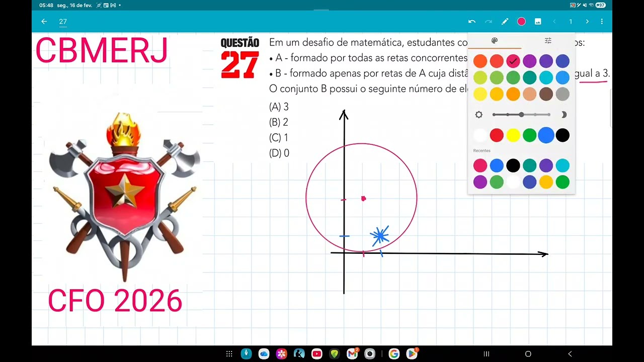Select the cyan swatch under Recentes

[562, 165]
